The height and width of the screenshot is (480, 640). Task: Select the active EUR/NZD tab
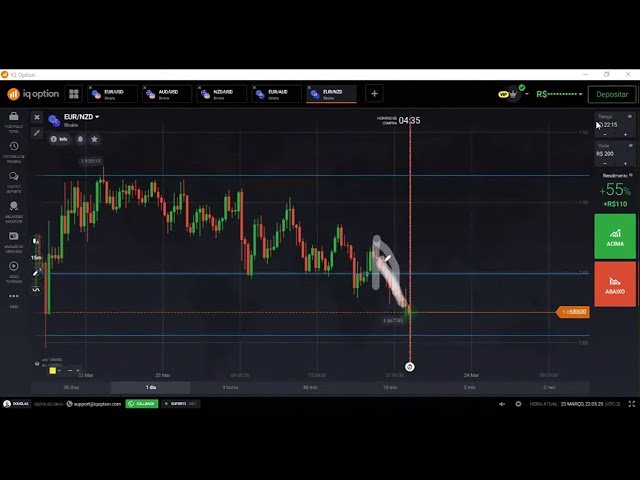[x=331, y=94]
